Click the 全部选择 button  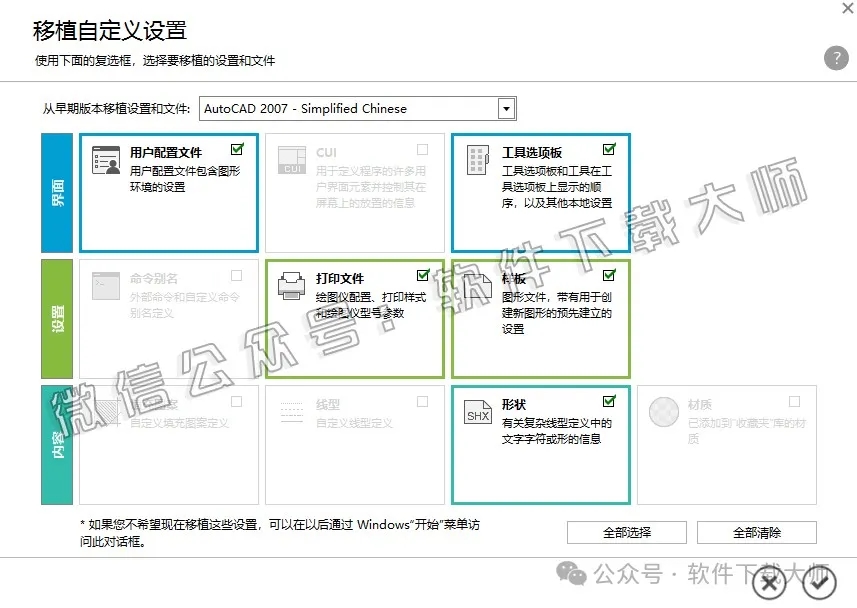pos(626,532)
